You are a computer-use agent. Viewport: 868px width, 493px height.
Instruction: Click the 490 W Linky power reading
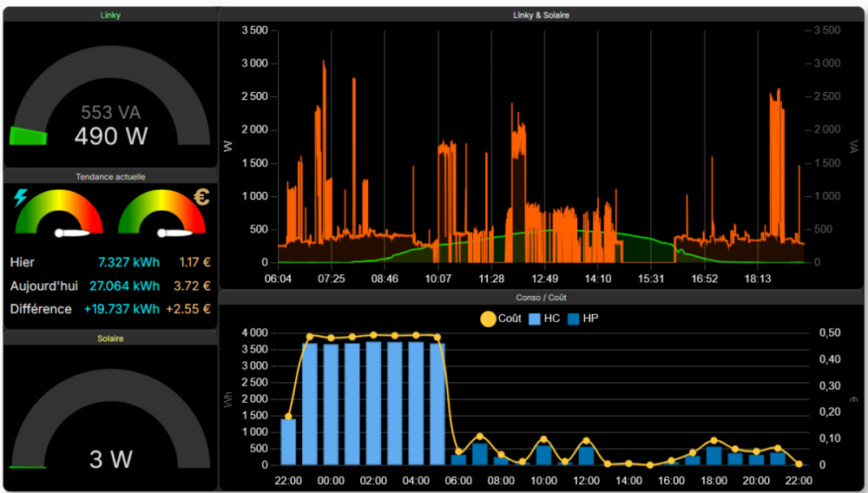[110, 136]
